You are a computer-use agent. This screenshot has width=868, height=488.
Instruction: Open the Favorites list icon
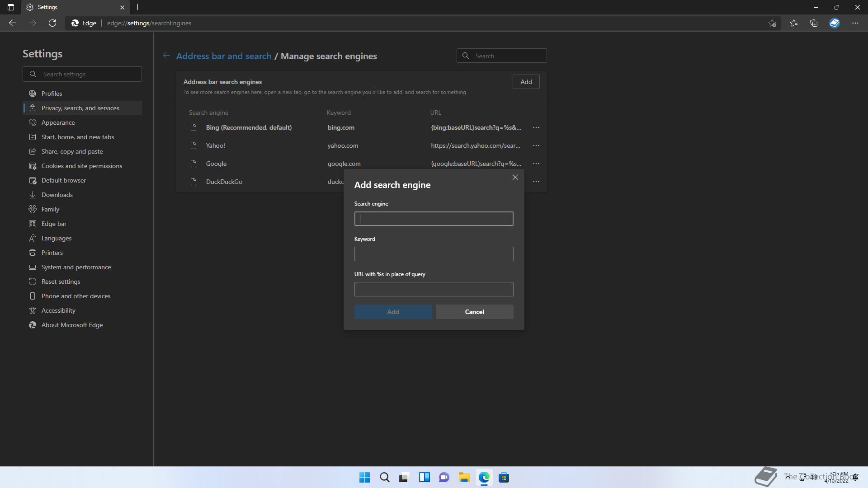tap(794, 23)
